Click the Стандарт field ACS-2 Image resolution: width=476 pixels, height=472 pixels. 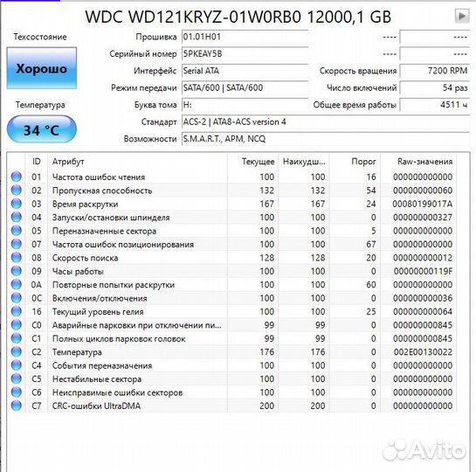[x=326, y=121]
